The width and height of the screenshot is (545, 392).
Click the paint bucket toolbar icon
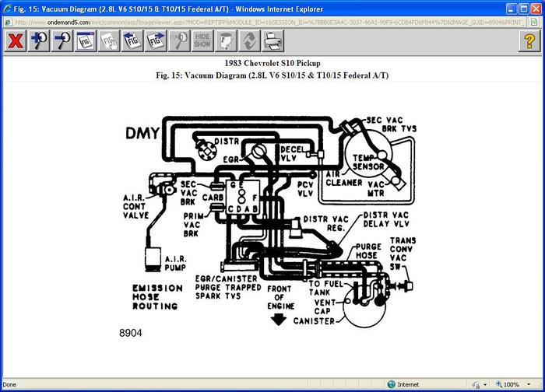[x=226, y=41]
